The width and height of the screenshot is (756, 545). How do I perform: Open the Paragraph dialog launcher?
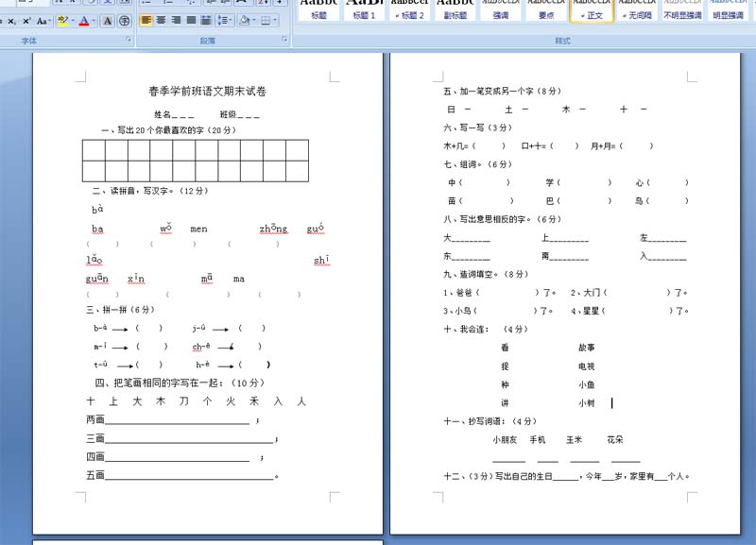pyautogui.click(x=284, y=40)
